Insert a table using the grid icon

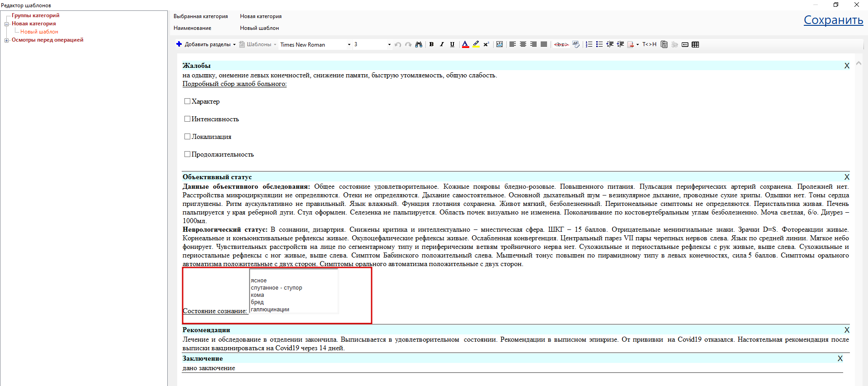pyautogui.click(x=695, y=44)
